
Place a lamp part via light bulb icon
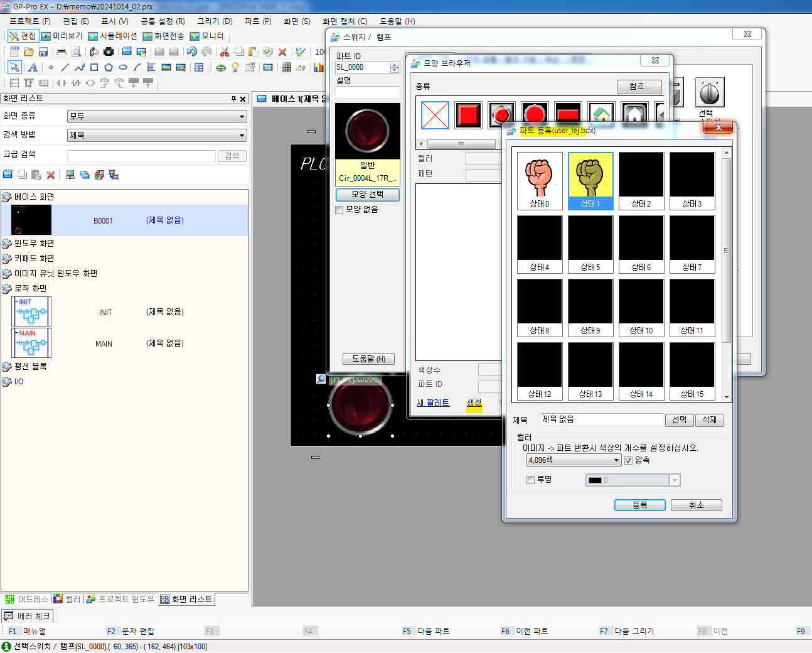click(x=235, y=67)
